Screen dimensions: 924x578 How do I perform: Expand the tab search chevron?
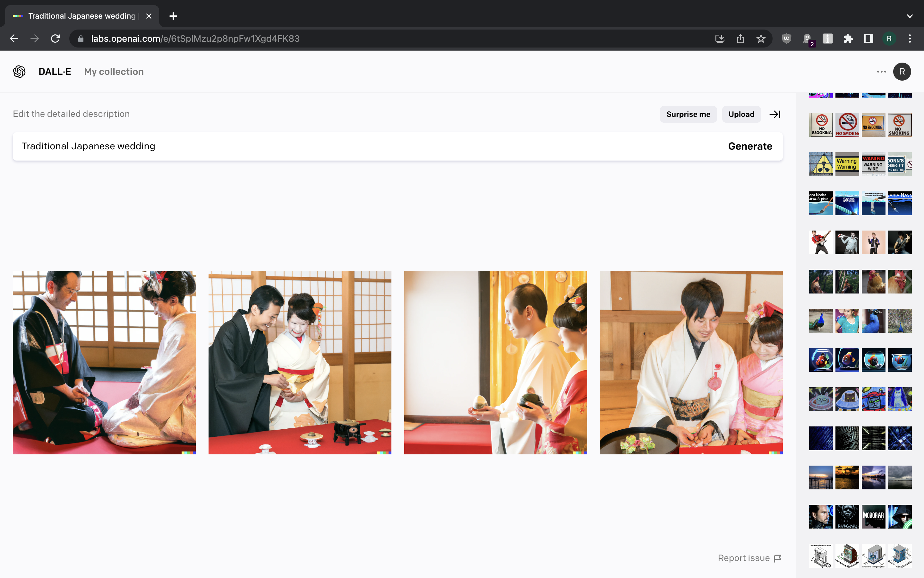click(x=910, y=16)
